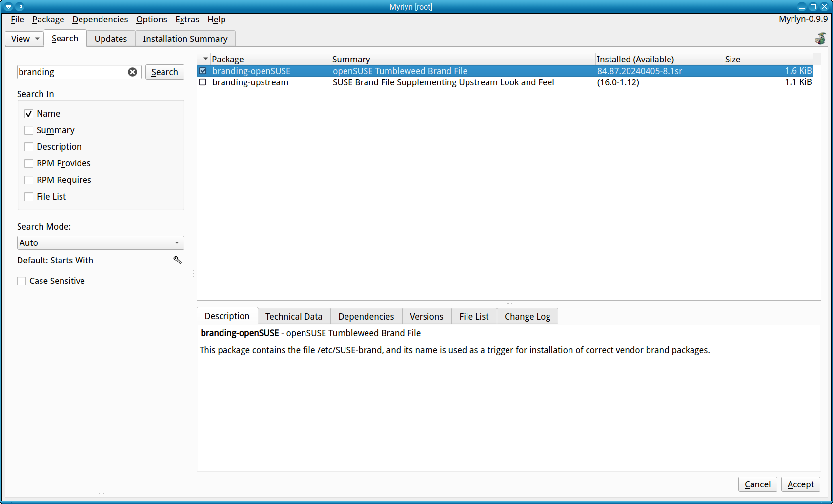Check the RPM Provides option
Image resolution: width=833 pixels, height=504 pixels.
29,163
